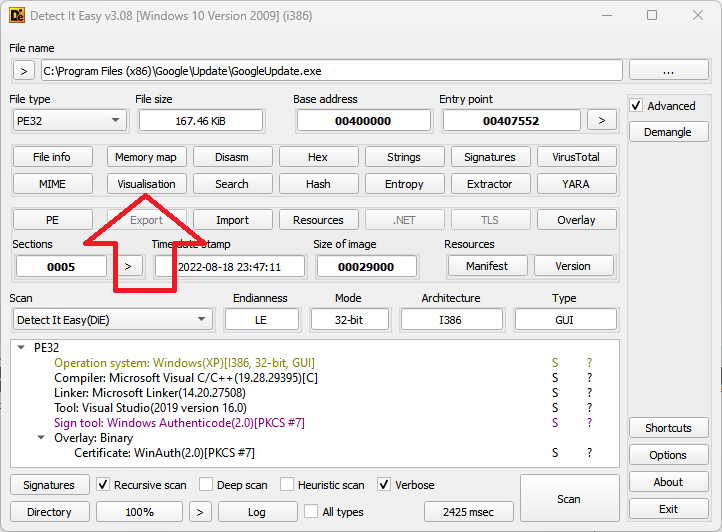Viewport: 722px width, 532px height.
Task: Open the File type PE32 dropdown
Action: [x=70, y=121]
